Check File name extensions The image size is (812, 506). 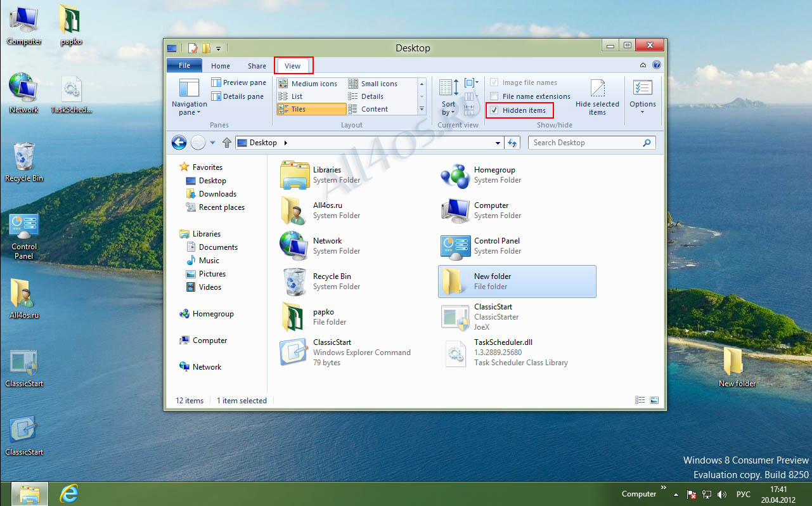coord(530,96)
